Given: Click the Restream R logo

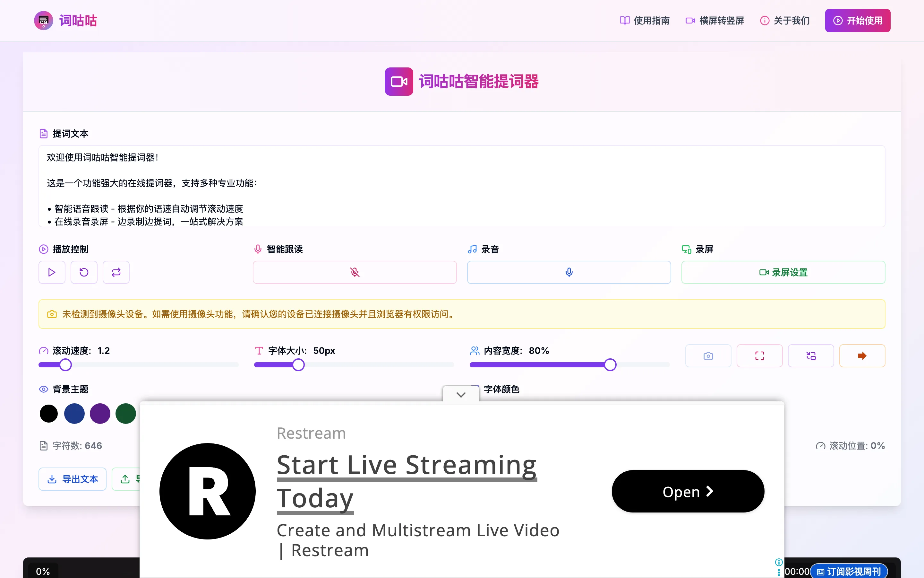Looking at the screenshot, I should pyautogui.click(x=208, y=491).
